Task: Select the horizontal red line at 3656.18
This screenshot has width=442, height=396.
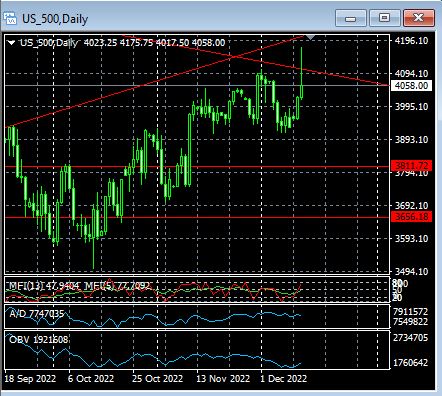Action: tap(197, 217)
